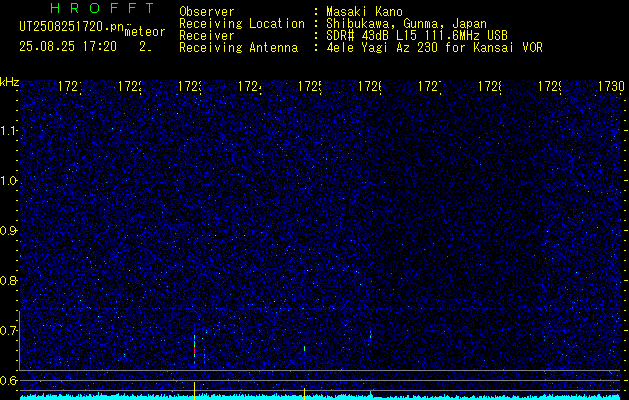
Task: Select Shibukawa, Gunma, Japan text
Action: 406,24
